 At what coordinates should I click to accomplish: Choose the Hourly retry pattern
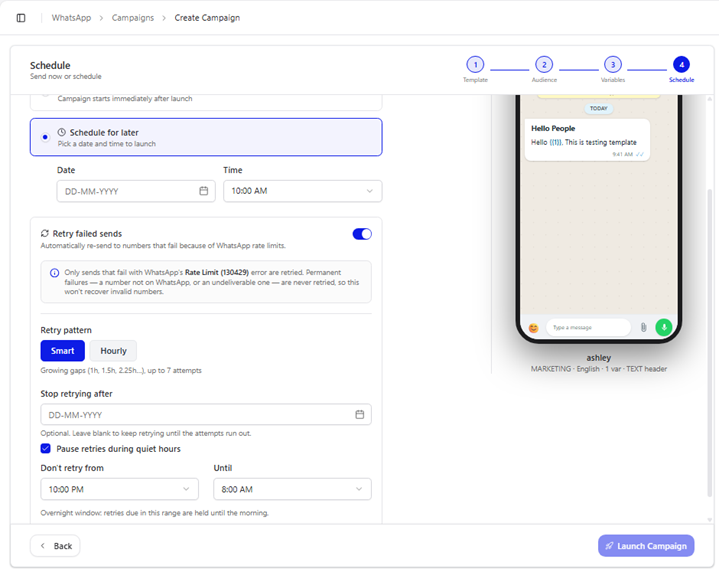point(113,351)
